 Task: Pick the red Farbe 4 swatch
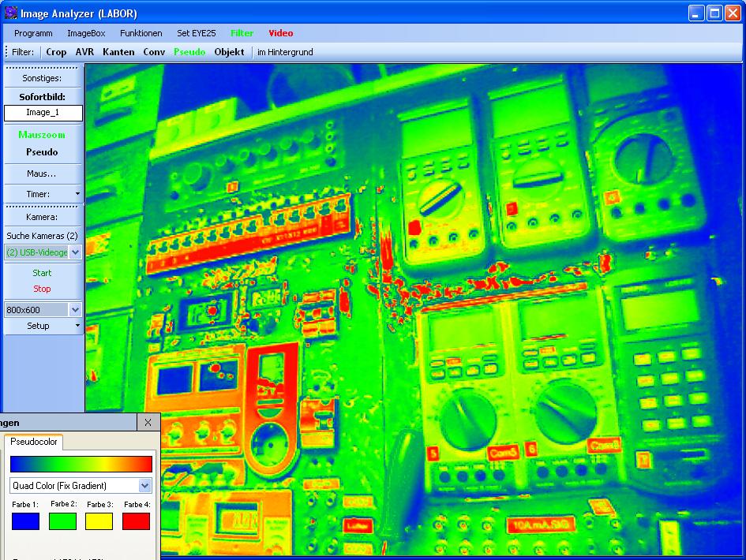pos(136,521)
